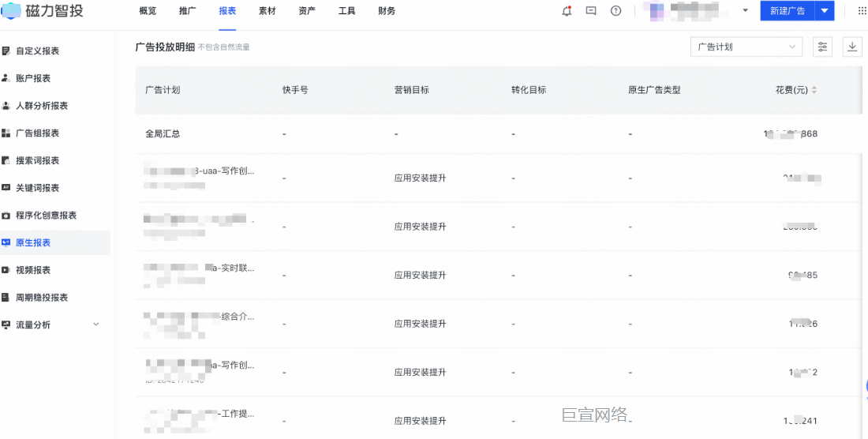Click the 周期稳投报表 sidebar icon
The width and height of the screenshot is (868, 439).
6,298
